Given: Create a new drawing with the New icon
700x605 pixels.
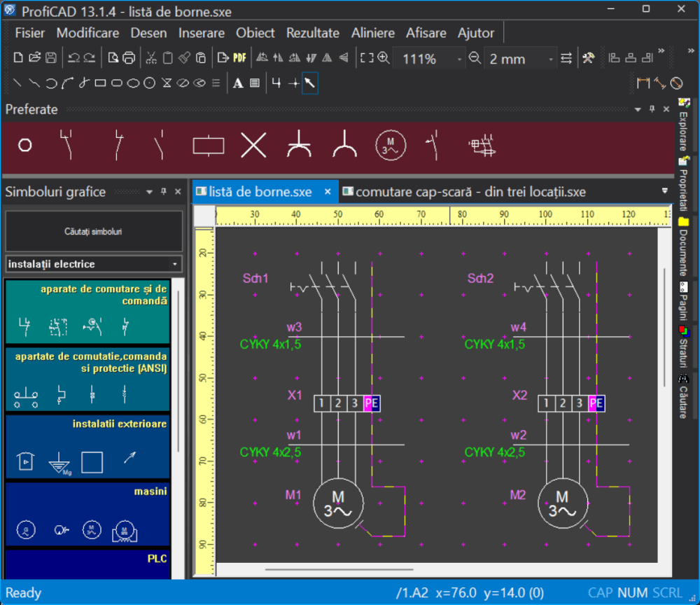Looking at the screenshot, I should (x=18, y=58).
